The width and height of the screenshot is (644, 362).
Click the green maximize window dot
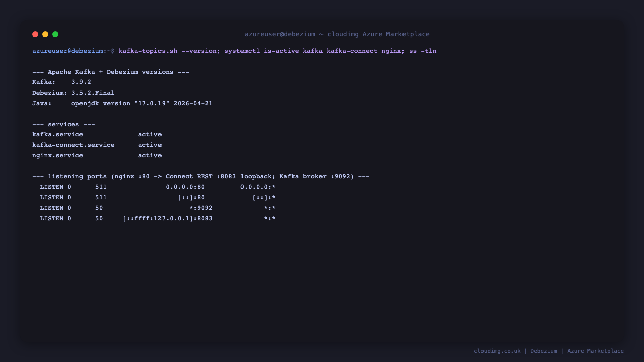pyautogui.click(x=55, y=34)
